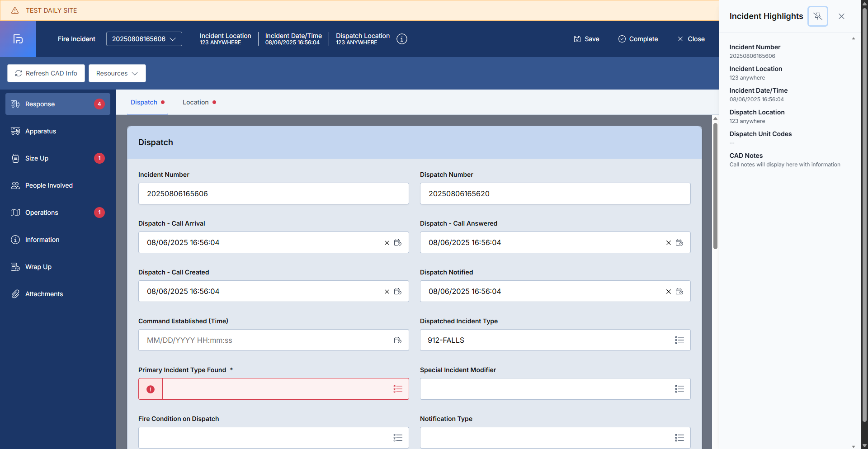This screenshot has width=868, height=449.
Task: Click the 'CAD Notes' heading text
Action: click(x=746, y=156)
